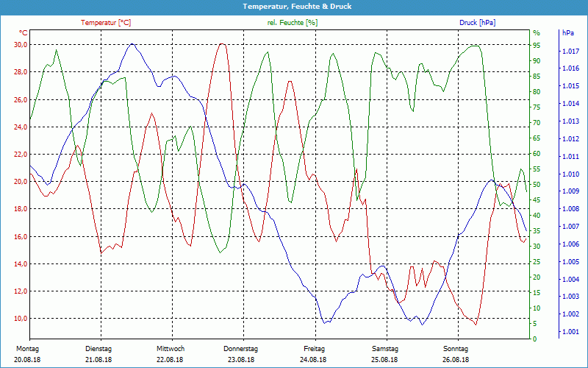Click the 'Sonntag' day label
Screen dimensions: 588x368
point(456,349)
